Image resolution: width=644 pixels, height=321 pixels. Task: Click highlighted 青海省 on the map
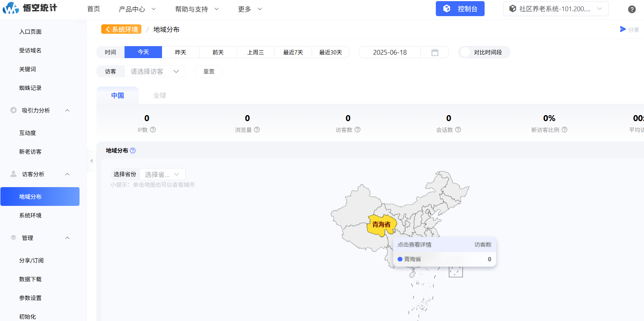(x=381, y=224)
